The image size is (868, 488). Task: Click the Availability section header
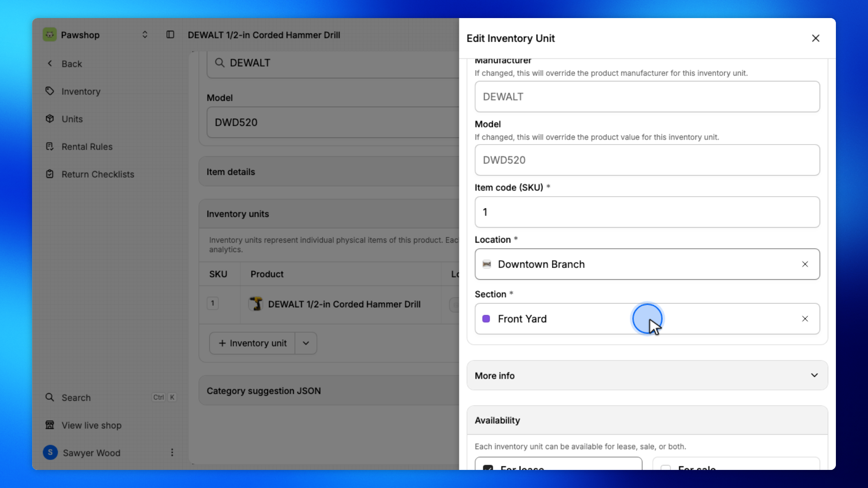pos(647,420)
